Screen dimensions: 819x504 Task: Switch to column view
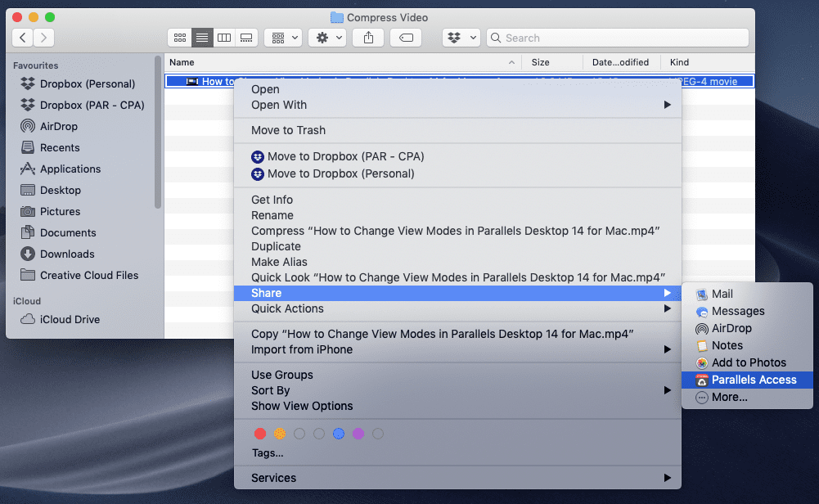[x=223, y=37]
